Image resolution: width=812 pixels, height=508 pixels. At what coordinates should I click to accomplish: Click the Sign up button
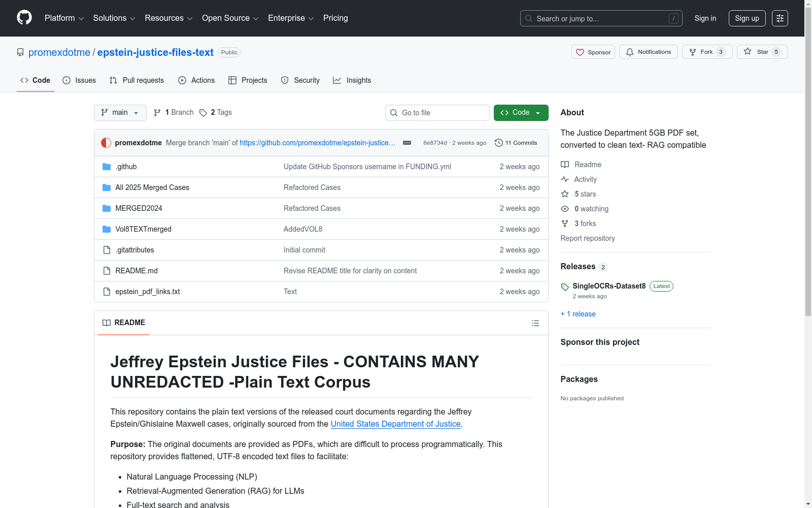click(747, 18)
